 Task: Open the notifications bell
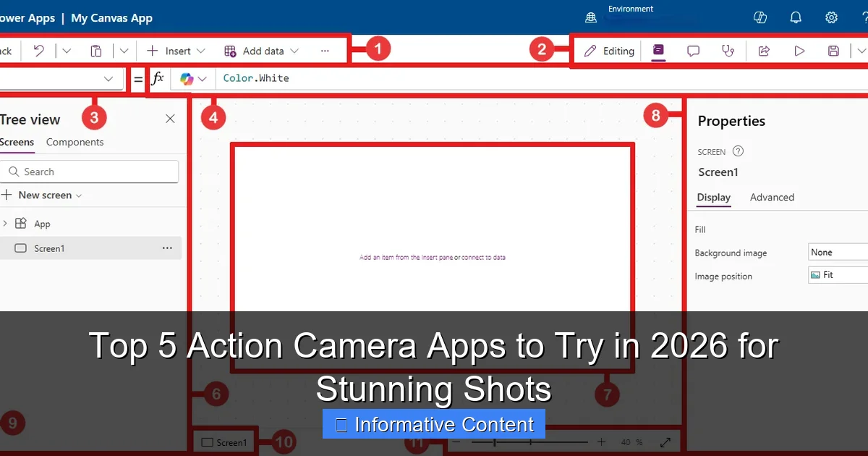coord(796,17)
